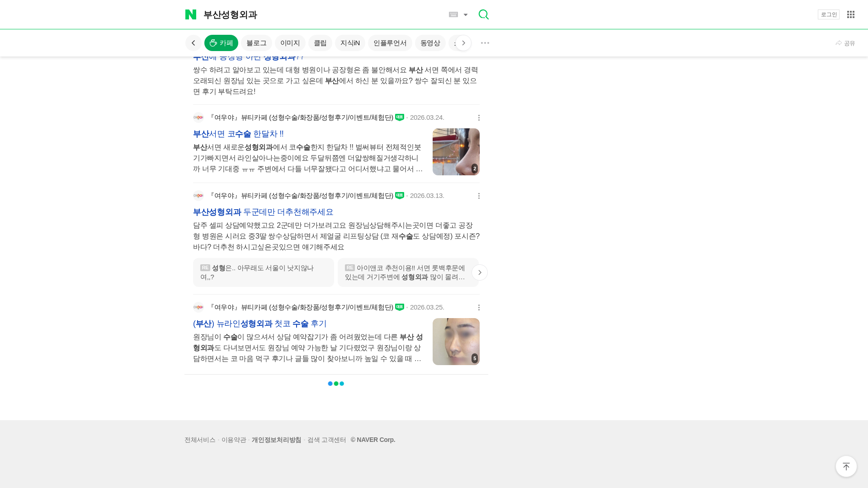
Task: Click the 로그인 button
Action: click(x=828, y=14)
